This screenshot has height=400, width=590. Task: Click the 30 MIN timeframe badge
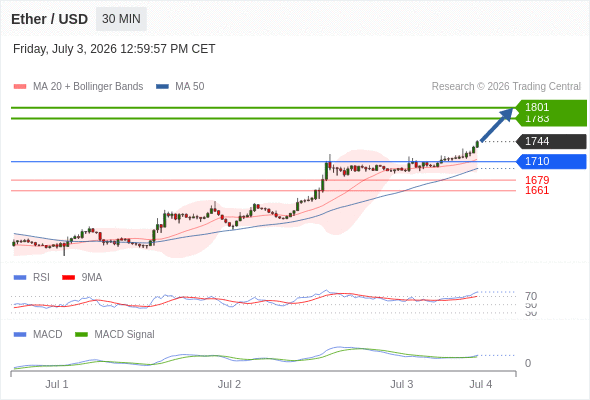(121, 19)
